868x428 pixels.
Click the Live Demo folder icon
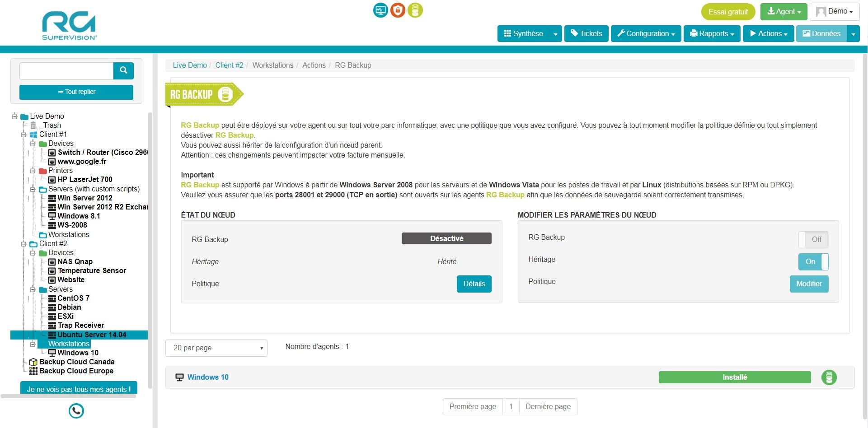coord(24,116)
